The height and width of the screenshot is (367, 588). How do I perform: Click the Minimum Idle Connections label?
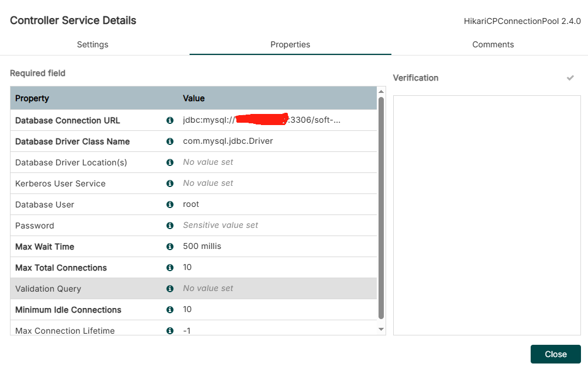pos(68,310)
